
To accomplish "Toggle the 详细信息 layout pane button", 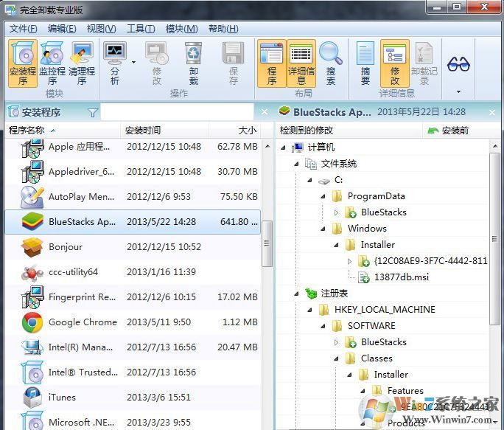I will 301,62.
